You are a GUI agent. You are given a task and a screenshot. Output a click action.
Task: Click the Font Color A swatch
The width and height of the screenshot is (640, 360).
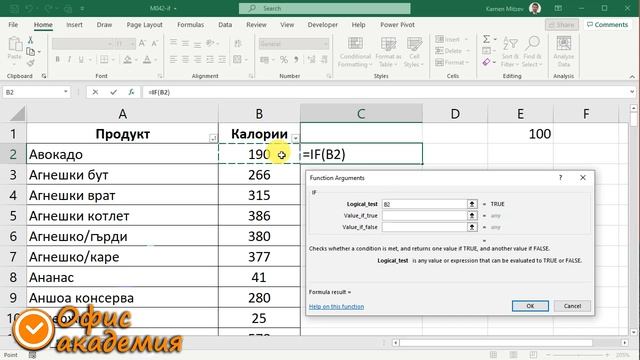[x=147, y=60]
